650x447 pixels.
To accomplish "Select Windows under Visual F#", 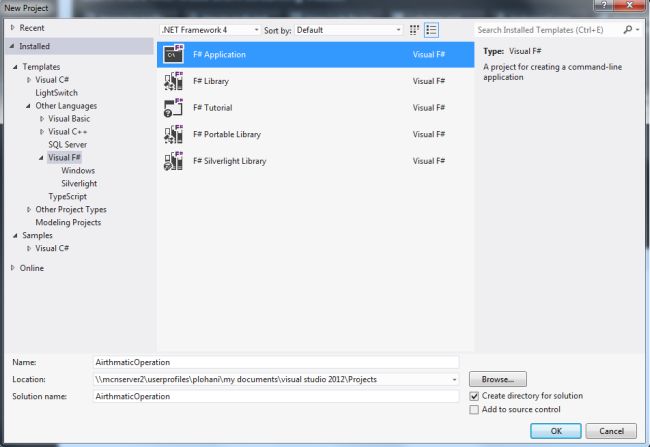I will [x=78, y=170].
